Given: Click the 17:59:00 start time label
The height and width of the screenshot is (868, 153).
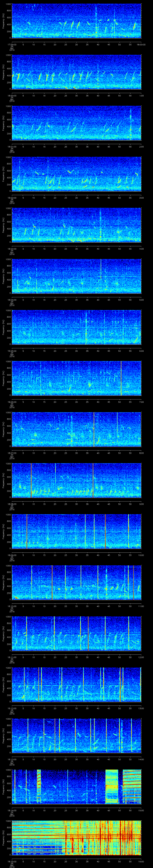Looking at the screenshot, I should tap(12, 44).
